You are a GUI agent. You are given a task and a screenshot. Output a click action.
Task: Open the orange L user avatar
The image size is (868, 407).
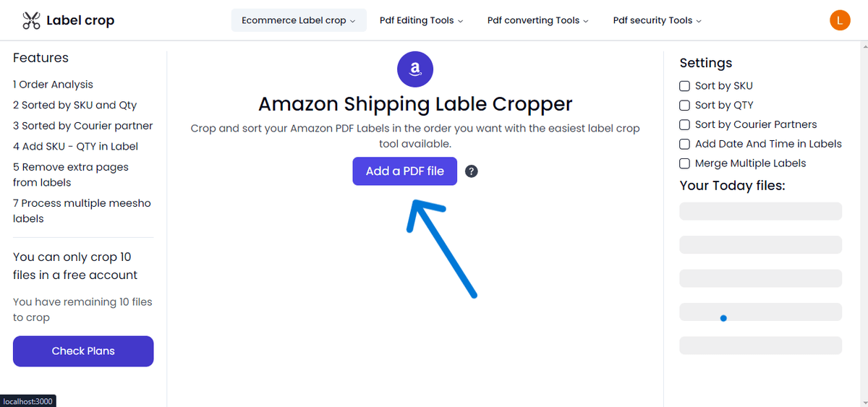tap(839, 20)
